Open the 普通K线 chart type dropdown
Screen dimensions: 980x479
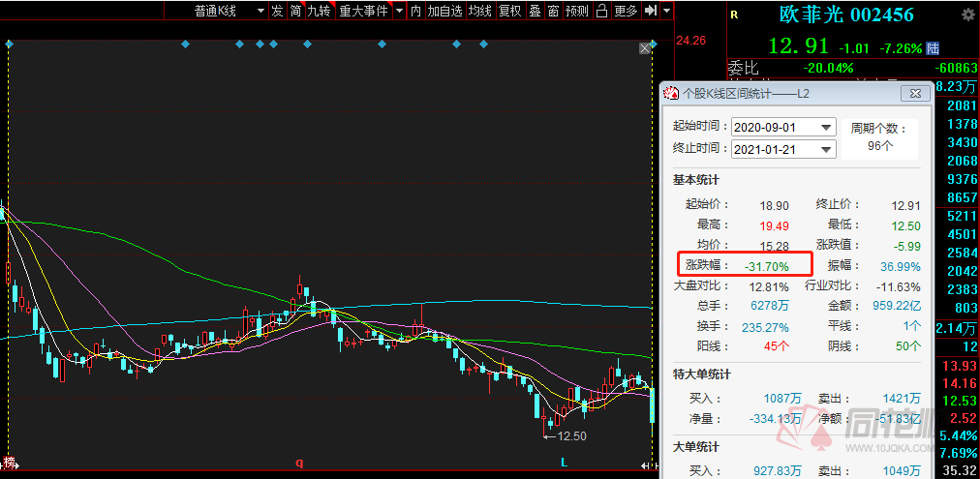coord(229,11)
